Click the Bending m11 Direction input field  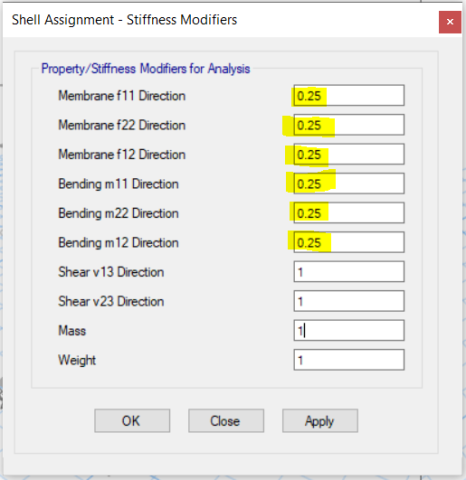[x=349, y=183]
